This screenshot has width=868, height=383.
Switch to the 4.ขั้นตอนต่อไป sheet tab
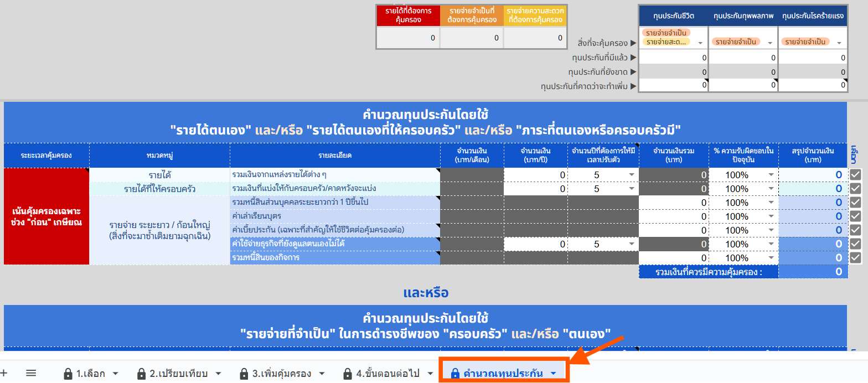click(386, 374)
